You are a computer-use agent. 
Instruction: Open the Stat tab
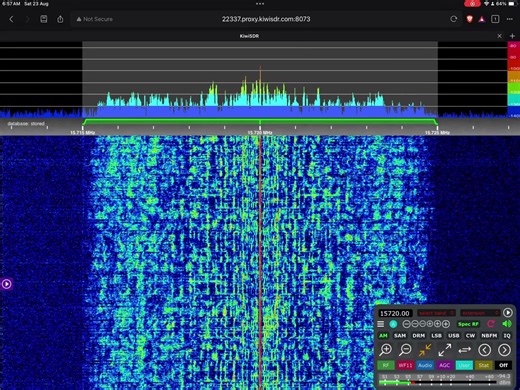point(484,365)
